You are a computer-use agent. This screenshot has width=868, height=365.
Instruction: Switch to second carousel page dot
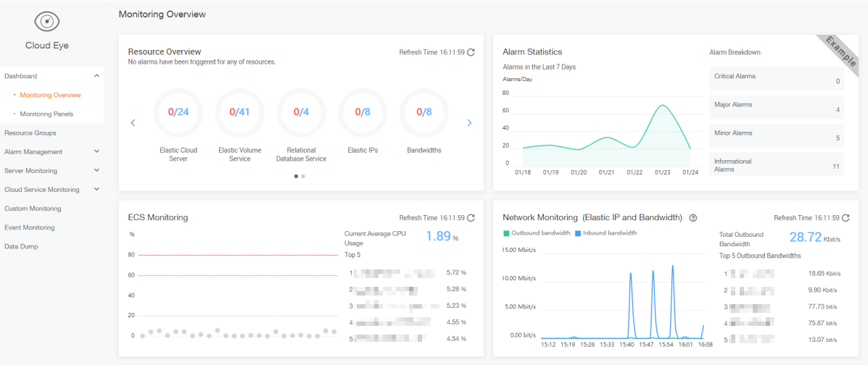303,176
